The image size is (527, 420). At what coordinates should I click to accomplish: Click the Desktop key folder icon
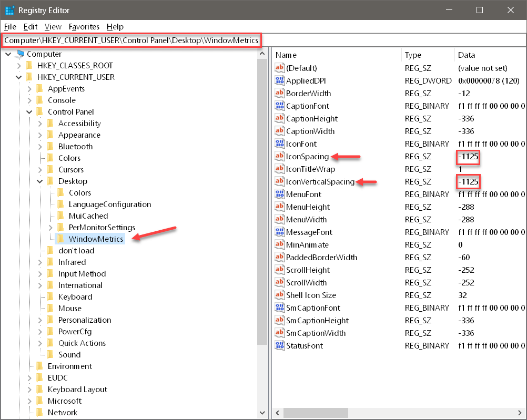(x=50, y=181)
